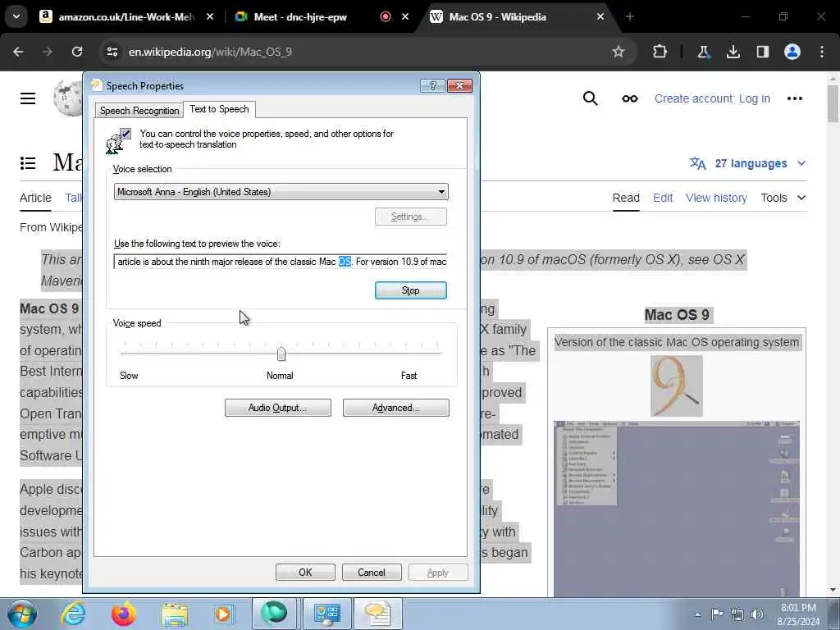
Task: Reload the Wikipedia page
Action: point(77,52)
